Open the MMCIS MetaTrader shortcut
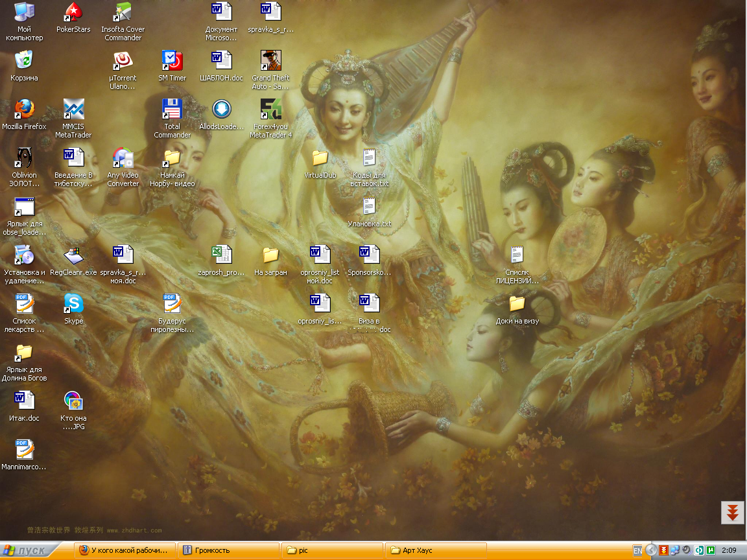This screenshot has width=747, height=560. click(x=73, y=110)
